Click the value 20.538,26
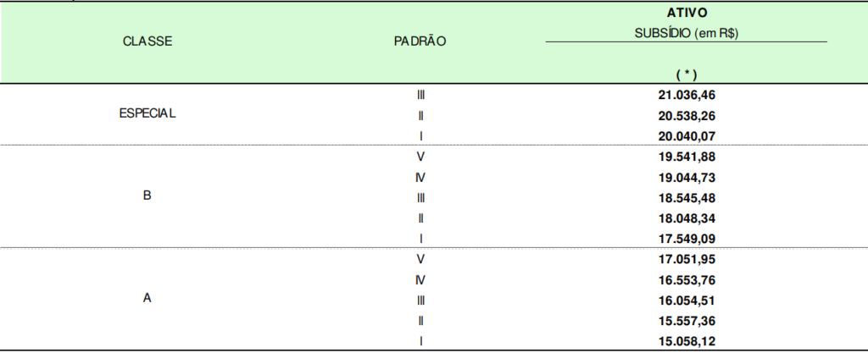Image resolution: width=868 pixels, height=353 pixels. tap(687, 116)
